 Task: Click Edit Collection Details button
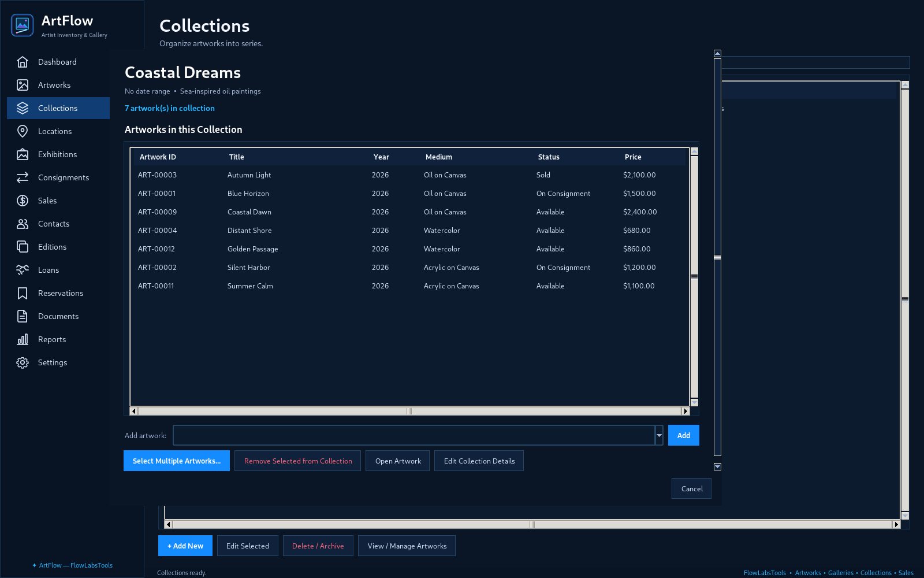(x=479, y=461)
